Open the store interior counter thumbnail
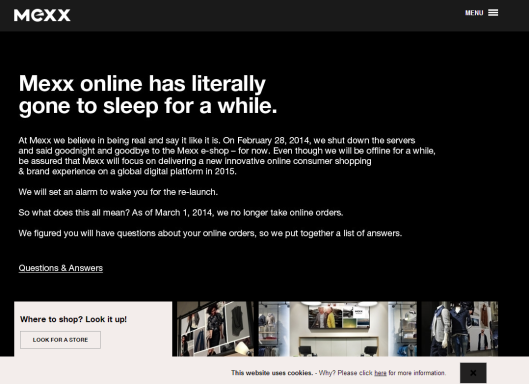This screenshot has height=384, width=529. [x=337, y=329]
